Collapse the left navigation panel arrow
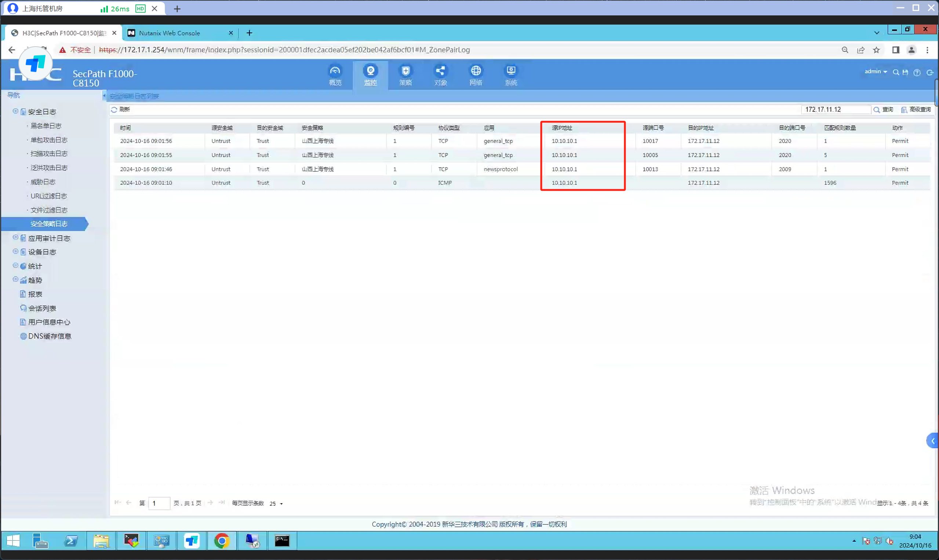 click(x=104, y=95)
